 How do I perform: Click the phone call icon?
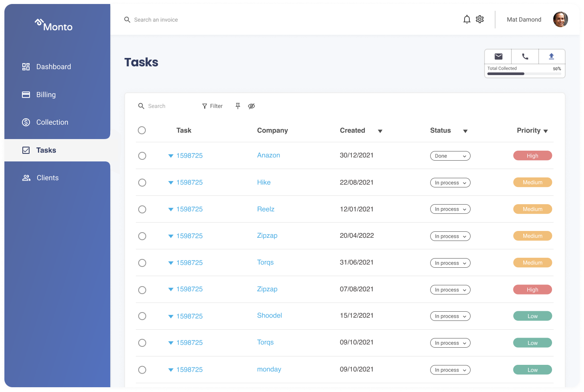(525, 56)
